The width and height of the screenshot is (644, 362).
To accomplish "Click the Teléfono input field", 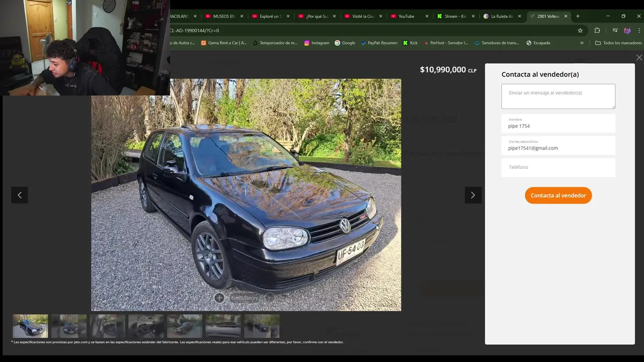I will 558,167.
